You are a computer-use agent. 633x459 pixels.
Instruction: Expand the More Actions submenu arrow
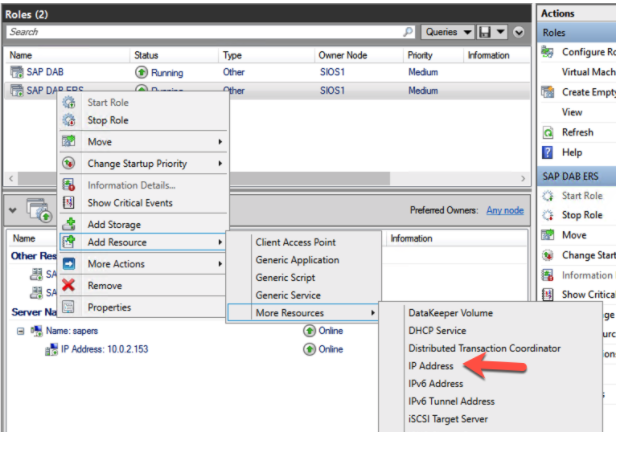click(x=220, y=264)
